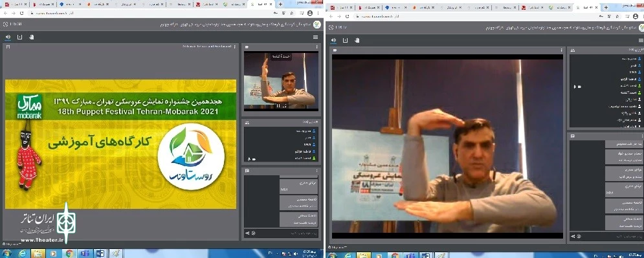This screenshot has width=644, height=258.
Task: Open the emoji picker in the left chat pod
Action: pyautogui.click(x=253, y=233)
